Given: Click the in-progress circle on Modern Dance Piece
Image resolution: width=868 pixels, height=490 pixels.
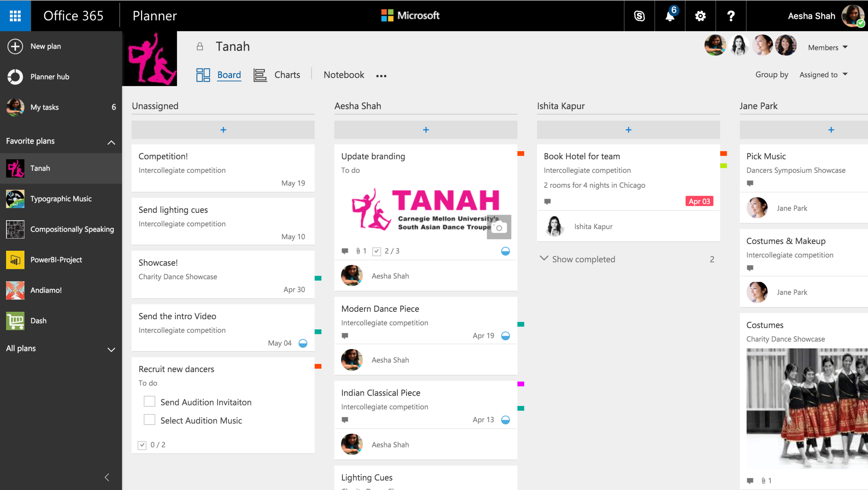Looking at the screenshot, I should 506,336.
